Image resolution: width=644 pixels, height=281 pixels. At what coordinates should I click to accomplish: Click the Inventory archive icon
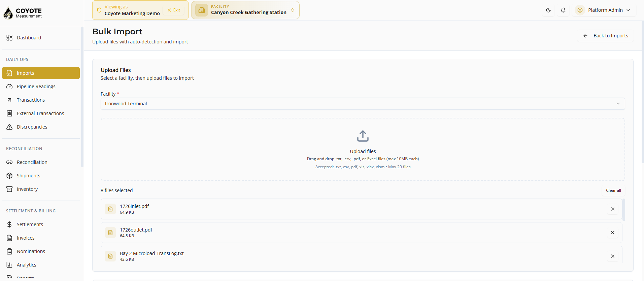tap(9, 189)
